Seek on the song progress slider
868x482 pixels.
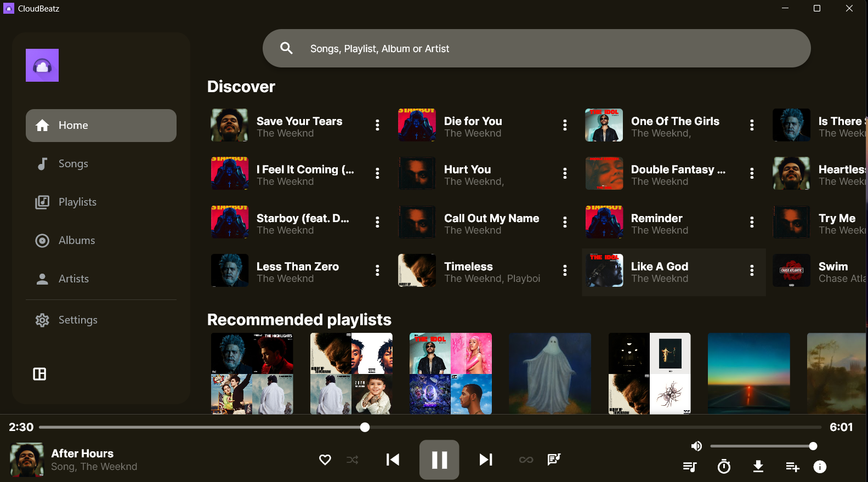(x=430, y=427)
